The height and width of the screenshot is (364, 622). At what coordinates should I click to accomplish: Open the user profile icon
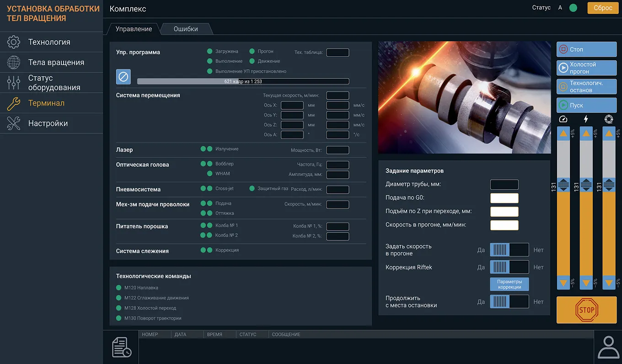coord(608,347)
